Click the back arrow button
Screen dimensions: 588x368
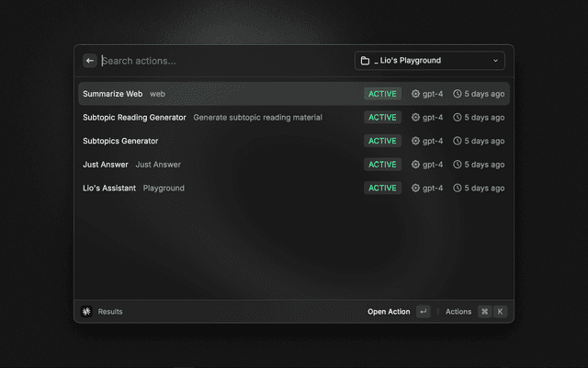(x=90, y=61)
